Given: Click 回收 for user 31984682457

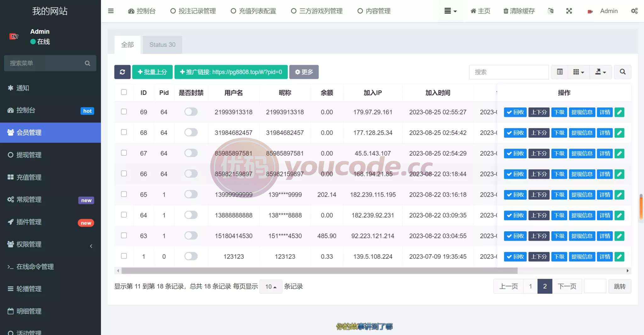Looking at the screenshot, I should [x=515, y=133].
